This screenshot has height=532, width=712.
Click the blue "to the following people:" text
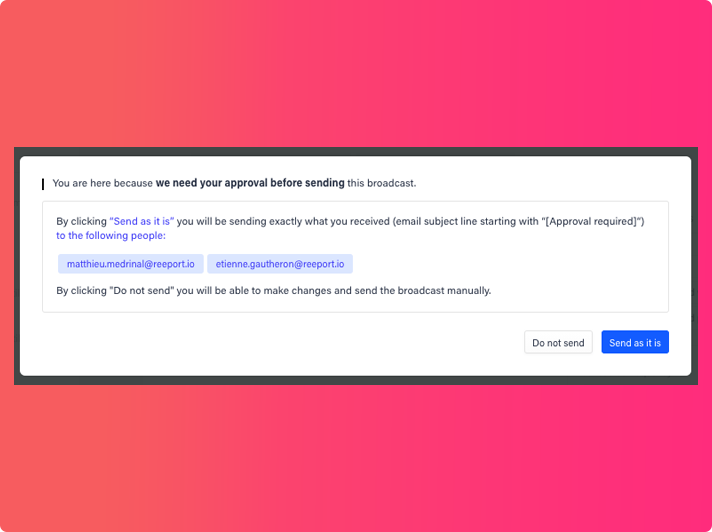pyautogui.click(x=111, y=236)
